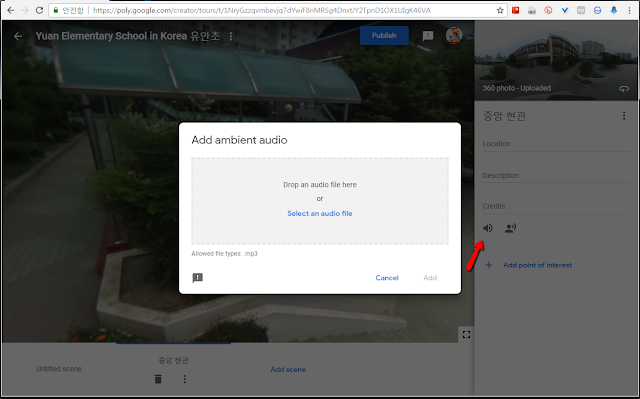Click the tour title Yuan Elementary School in Korea
The width and height of the screenshot is (640, 399).
pyautogui.click(x=128, y=36)
